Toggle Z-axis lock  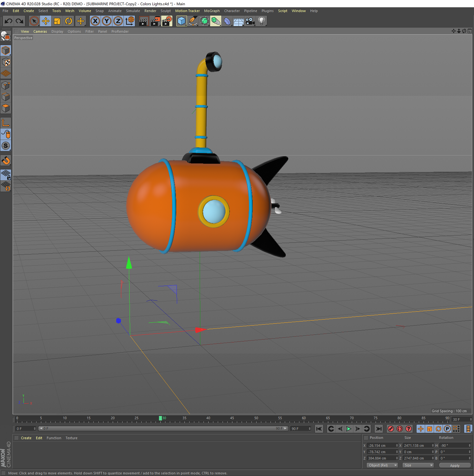(118, 21)
